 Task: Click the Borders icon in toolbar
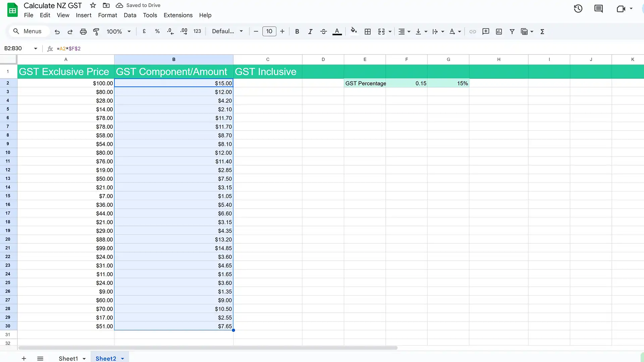368,32
